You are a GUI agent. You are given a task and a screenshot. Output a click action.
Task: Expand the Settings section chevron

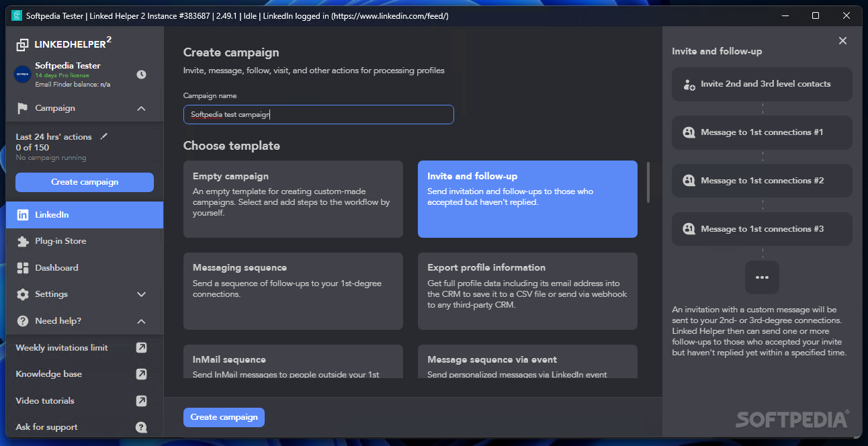point(141,294)
